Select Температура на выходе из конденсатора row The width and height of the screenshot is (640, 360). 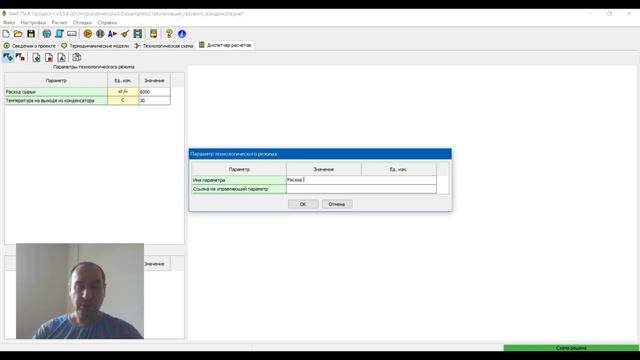56,100
